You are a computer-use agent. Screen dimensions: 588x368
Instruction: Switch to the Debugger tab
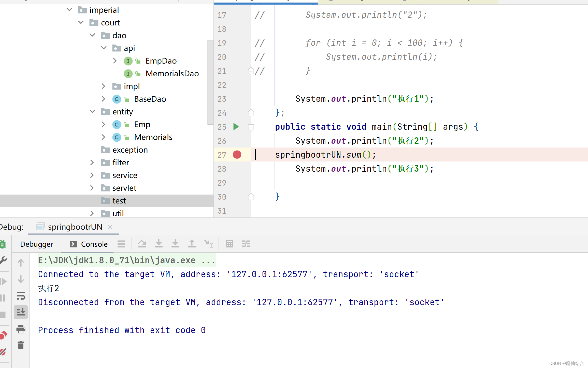point(36,244)
